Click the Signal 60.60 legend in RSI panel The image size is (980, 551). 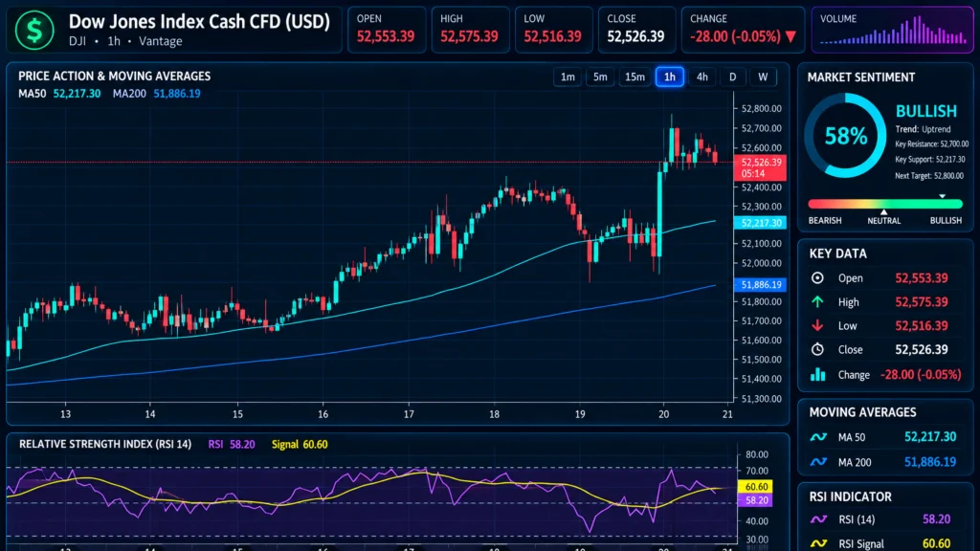click(300, 444)
